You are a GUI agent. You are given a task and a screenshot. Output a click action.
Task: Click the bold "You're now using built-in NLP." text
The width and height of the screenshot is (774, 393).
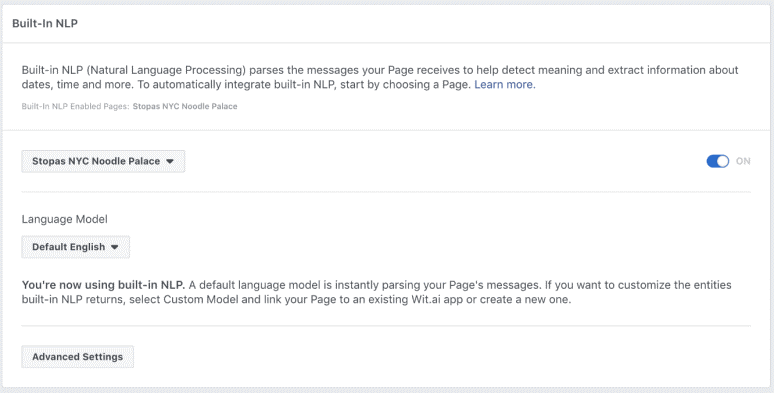(x=103, y=285)
